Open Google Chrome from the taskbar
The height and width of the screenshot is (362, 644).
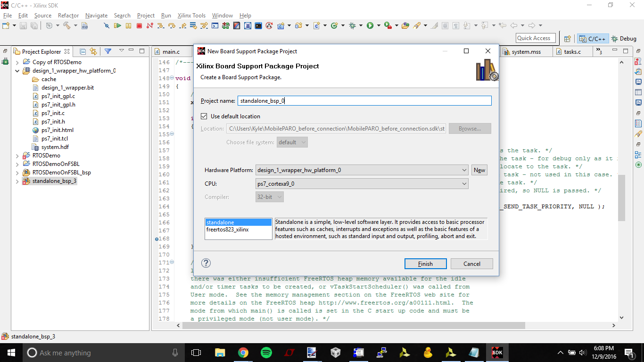(243, 353)
